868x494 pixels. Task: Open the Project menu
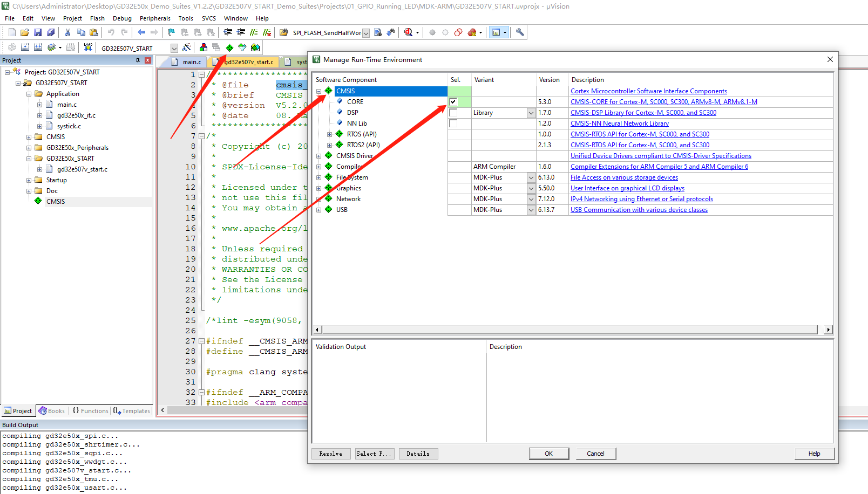(72, 18)
